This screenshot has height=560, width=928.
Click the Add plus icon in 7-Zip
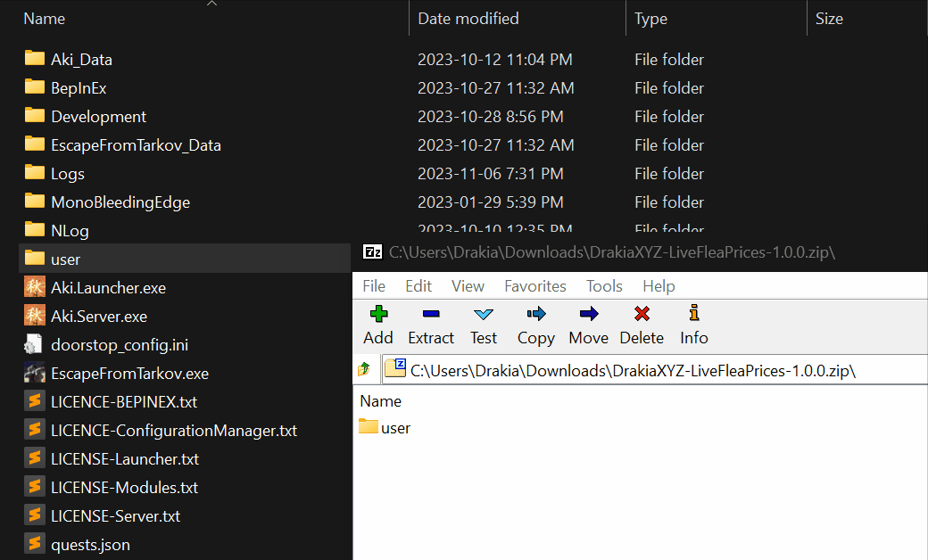(378, 313)
